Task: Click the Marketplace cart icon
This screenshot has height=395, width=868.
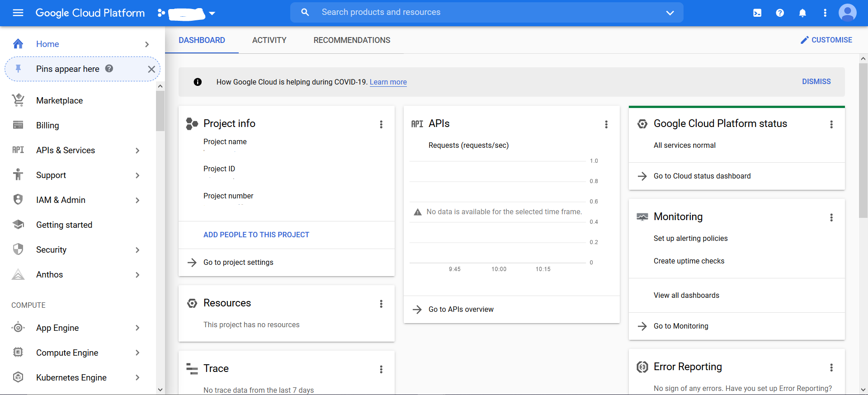Action: click(x=18, y=100)
